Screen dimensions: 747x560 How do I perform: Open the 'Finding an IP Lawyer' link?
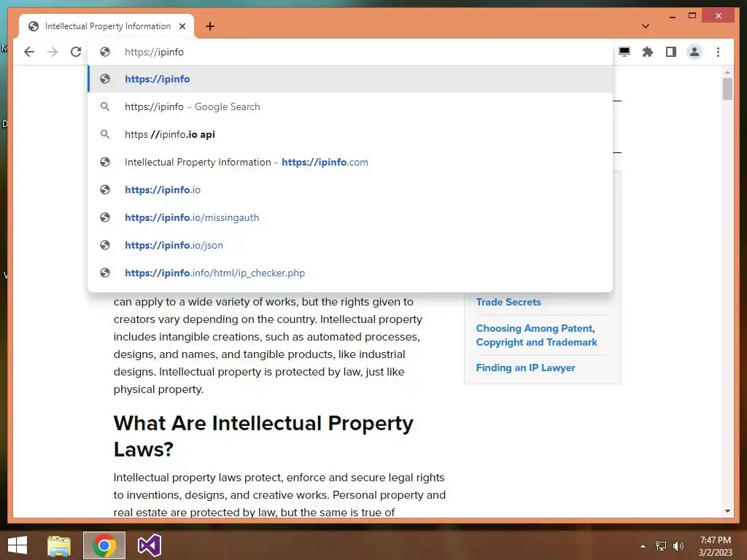525,367
